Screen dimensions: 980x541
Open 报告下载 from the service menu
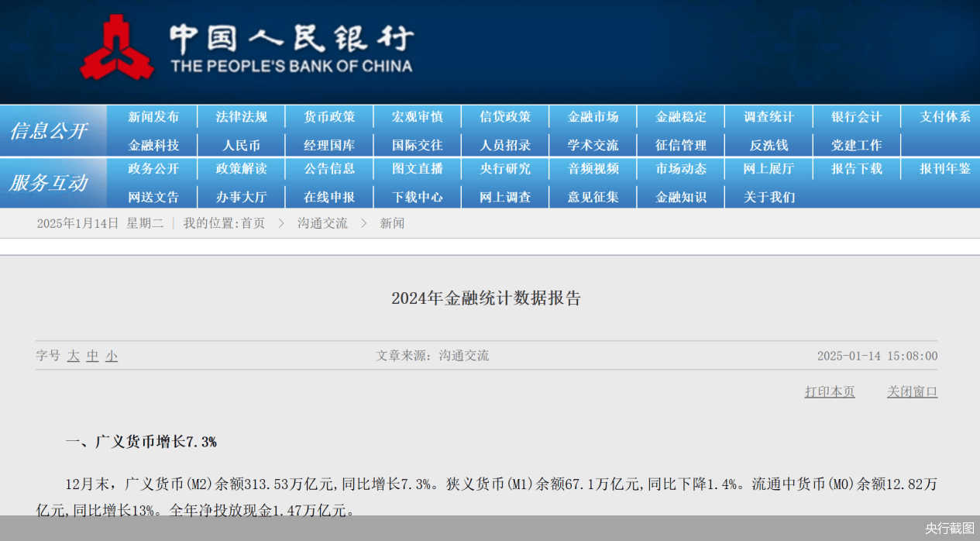point(856,169)
